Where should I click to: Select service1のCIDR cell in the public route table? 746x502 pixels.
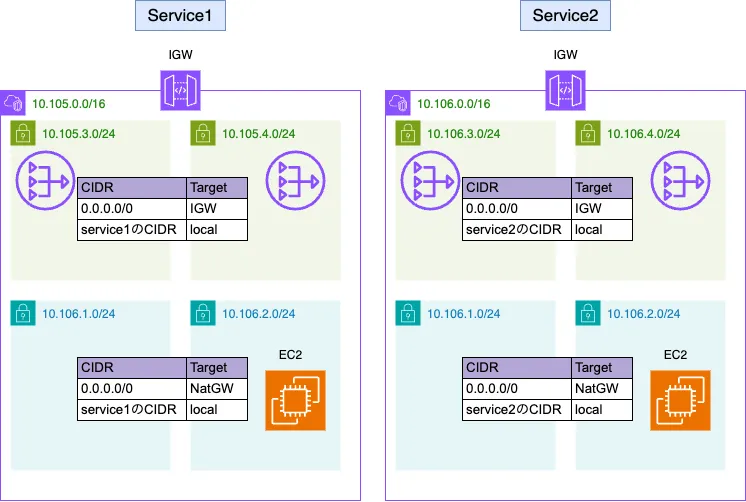coord(132,229)
